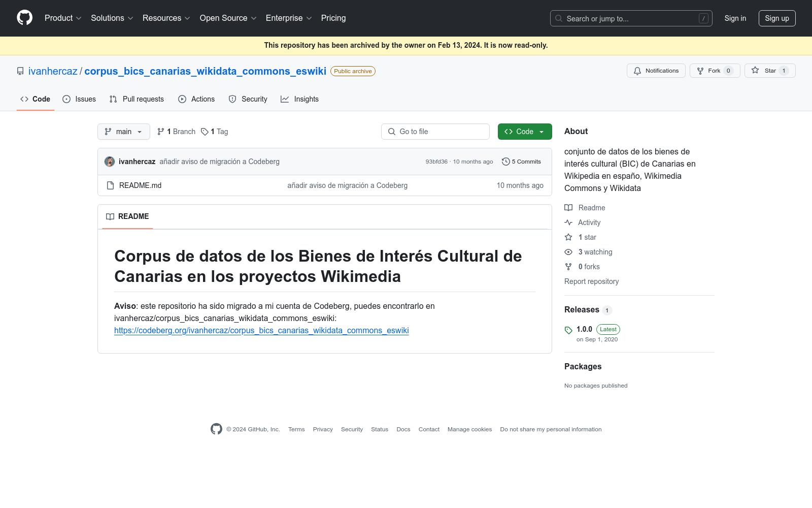Open Activity link in About sidebar
The width and height of the screenshot is (812, 508).
coord(583,223)
